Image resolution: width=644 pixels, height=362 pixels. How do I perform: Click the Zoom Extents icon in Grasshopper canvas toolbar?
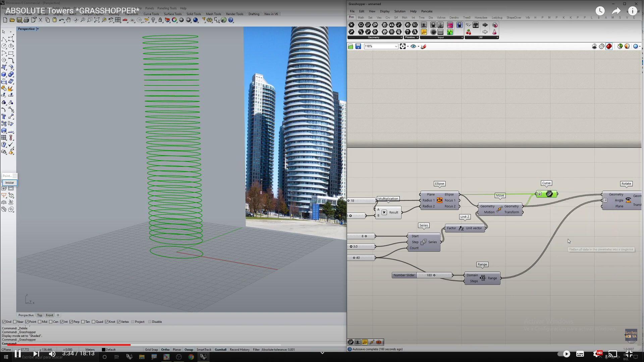(403, 47)
